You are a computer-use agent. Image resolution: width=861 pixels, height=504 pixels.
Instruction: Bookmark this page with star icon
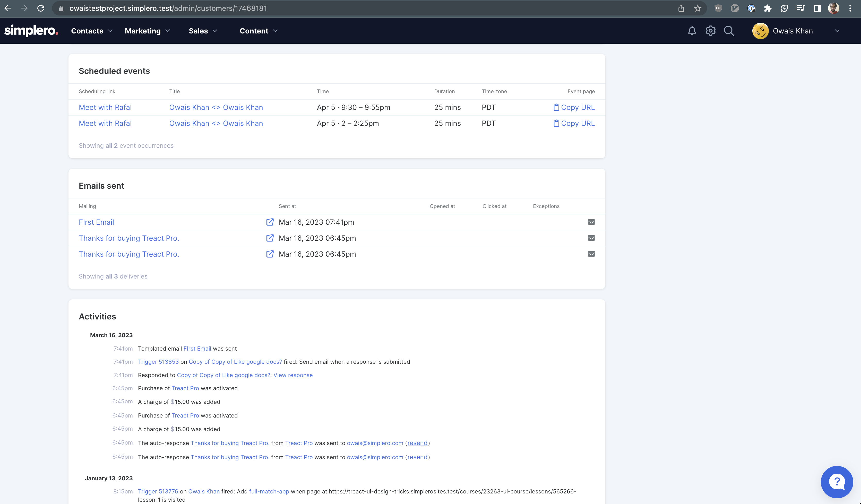(697, 8)
